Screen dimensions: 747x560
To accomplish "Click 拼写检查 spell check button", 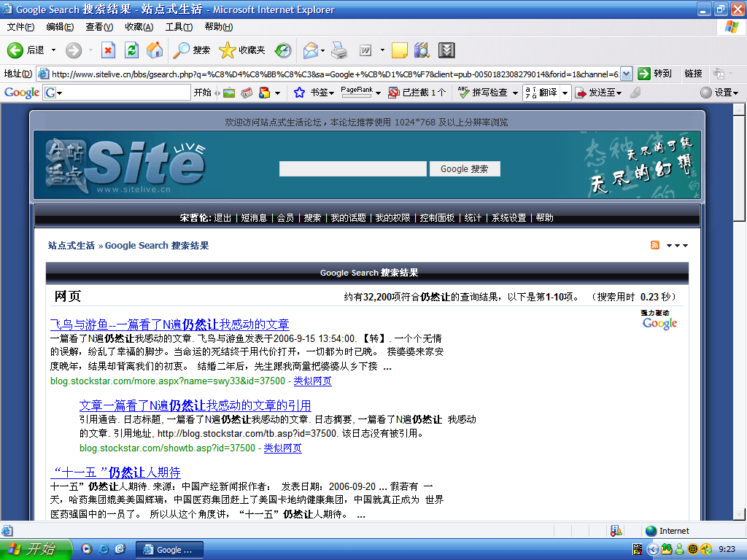I will (x=483, y=93).
